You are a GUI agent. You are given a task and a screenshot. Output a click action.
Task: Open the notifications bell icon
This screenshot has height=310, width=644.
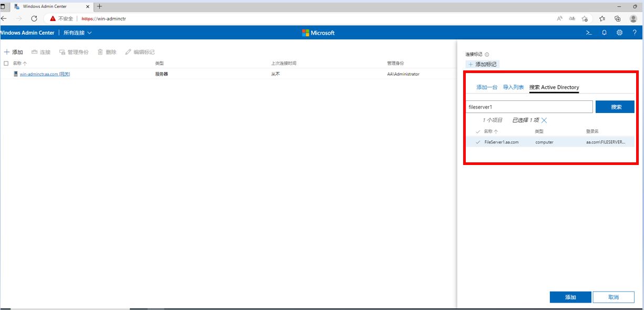(604, 32)
